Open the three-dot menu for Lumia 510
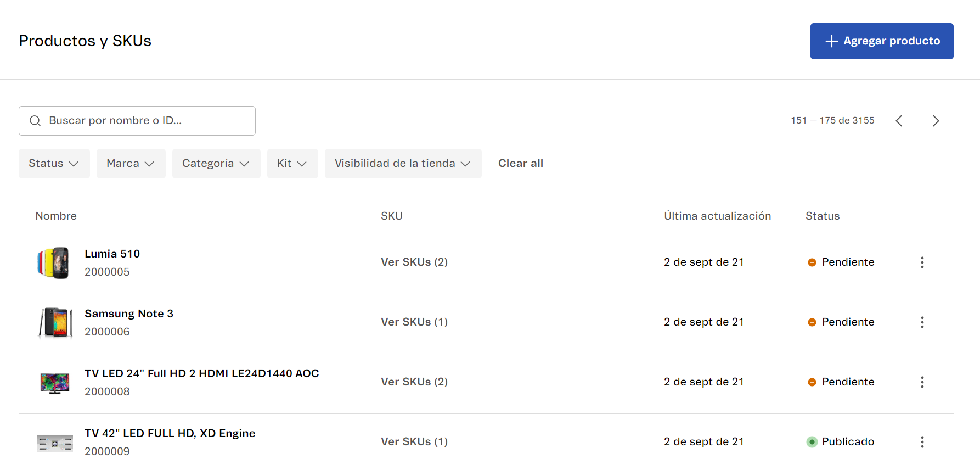The image size is (980, 470). [x=922, y=262]
